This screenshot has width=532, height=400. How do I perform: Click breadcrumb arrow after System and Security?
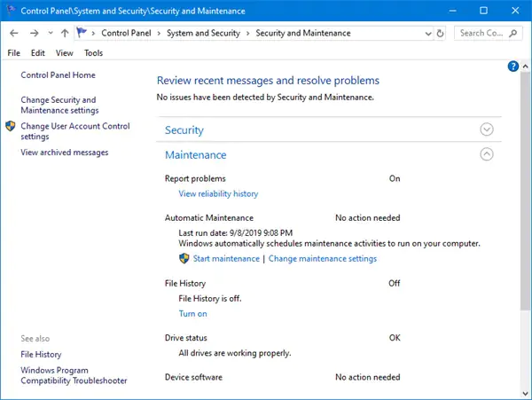point(248,33)
